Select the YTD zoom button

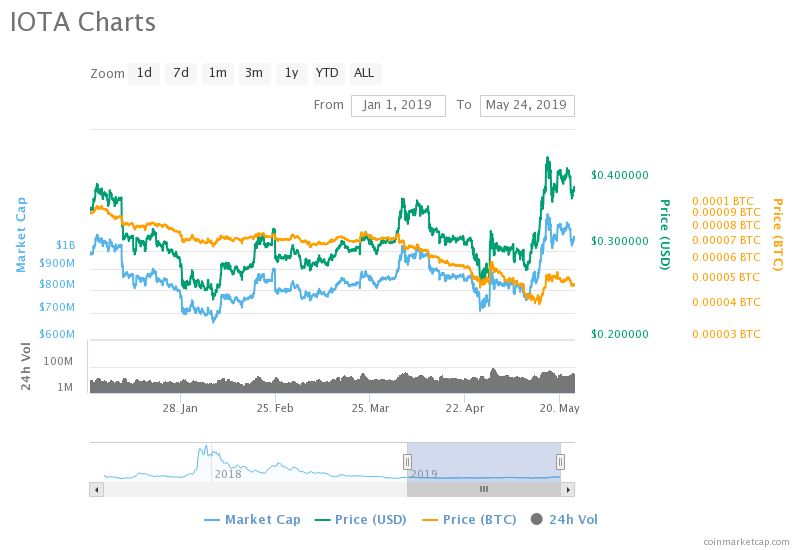327,73
